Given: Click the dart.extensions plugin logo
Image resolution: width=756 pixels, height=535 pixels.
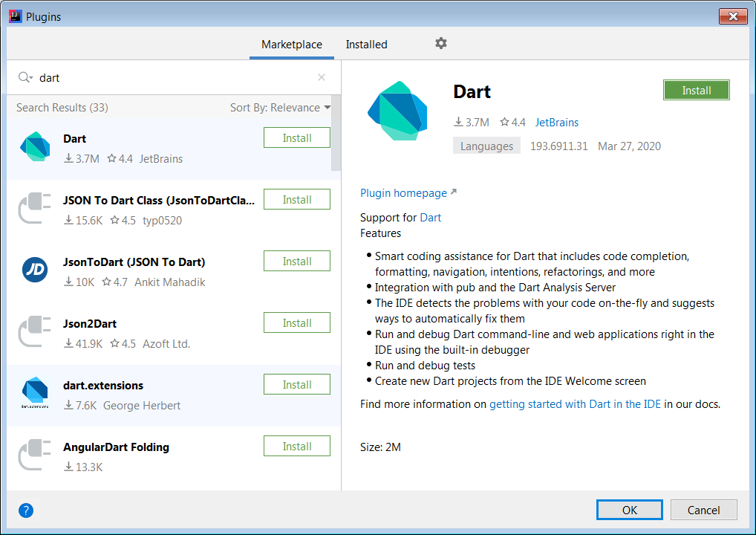Looking at the screenshot, I should click(x=35, y=392).
